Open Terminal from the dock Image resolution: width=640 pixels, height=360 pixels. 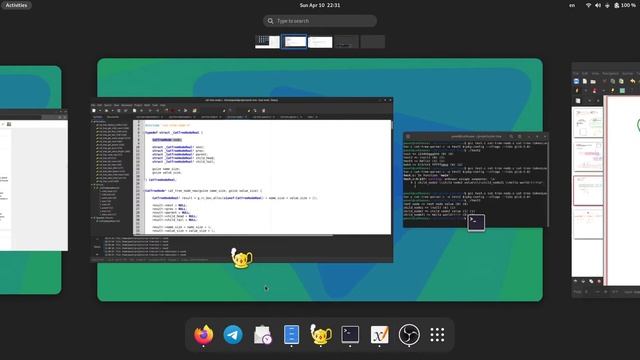pos(350,335)
